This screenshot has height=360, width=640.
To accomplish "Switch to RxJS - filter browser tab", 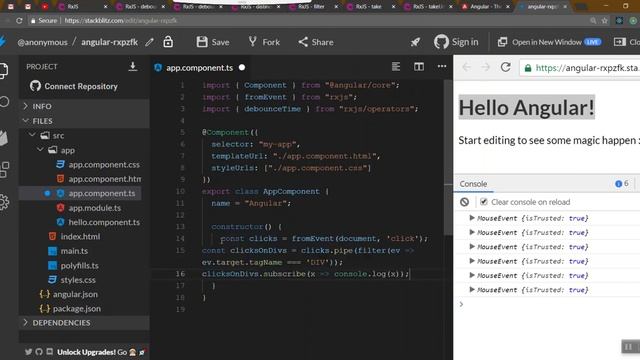I will [312, 7].
